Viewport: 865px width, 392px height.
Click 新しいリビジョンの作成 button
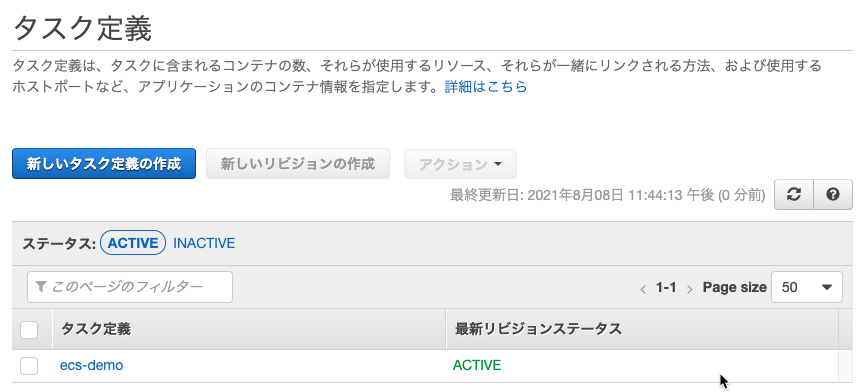298,164
